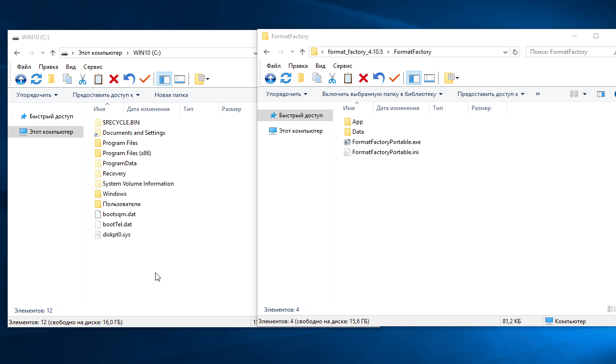Open the Вид menu in WIN10 (C:) window
This screenshot has width=616, height=364.
tap(71, 67)
